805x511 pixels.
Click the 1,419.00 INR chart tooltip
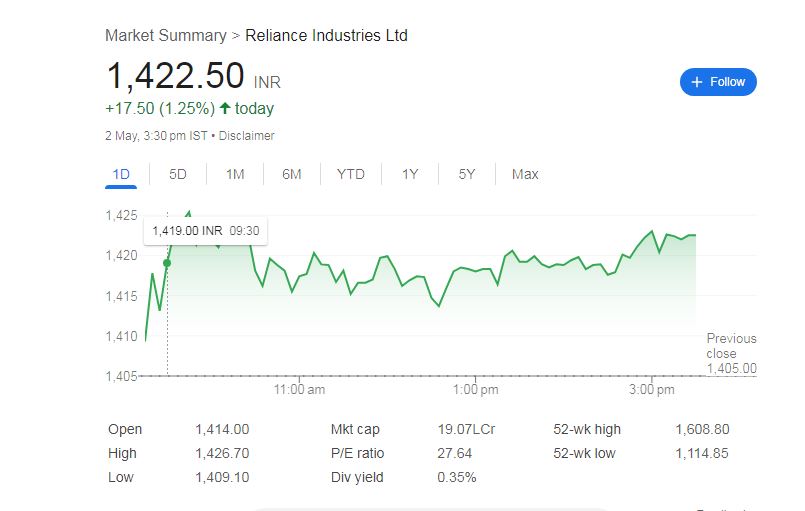pos(205,231)
